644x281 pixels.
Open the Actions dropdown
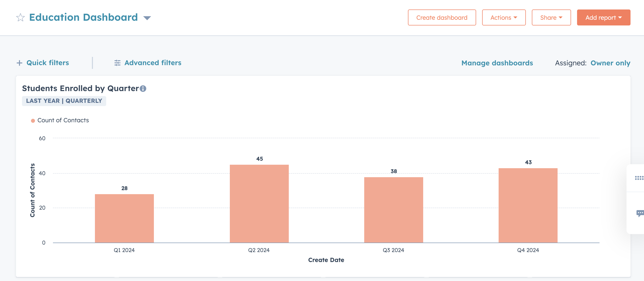pyautogui.click(x=504, y=17)
